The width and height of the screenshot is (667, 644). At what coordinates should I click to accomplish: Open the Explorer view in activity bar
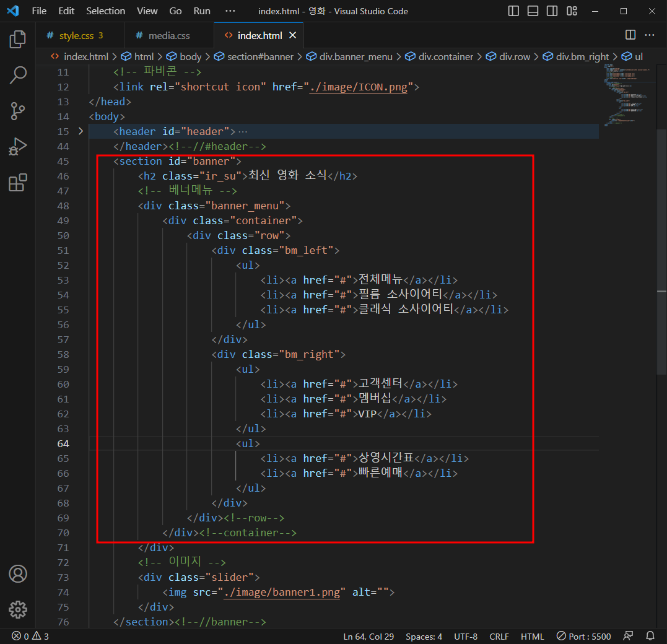17,39
